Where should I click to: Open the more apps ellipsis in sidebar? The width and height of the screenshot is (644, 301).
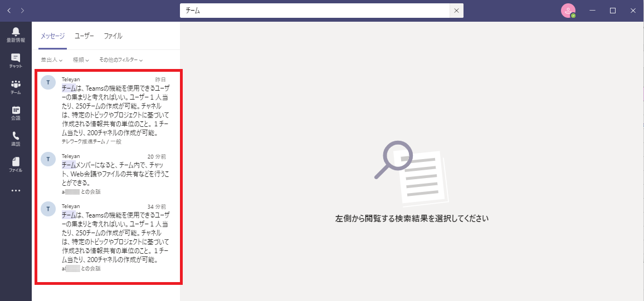[16, 191]
